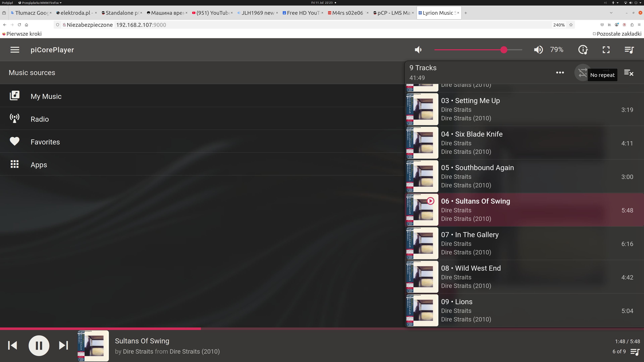Seek within the track progress bar

pos(322,328)
